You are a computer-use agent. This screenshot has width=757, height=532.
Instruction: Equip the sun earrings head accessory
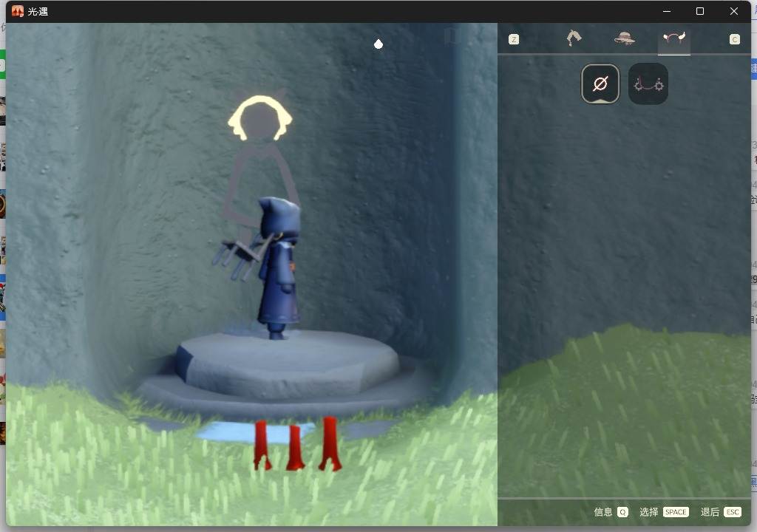pos(648,84)
